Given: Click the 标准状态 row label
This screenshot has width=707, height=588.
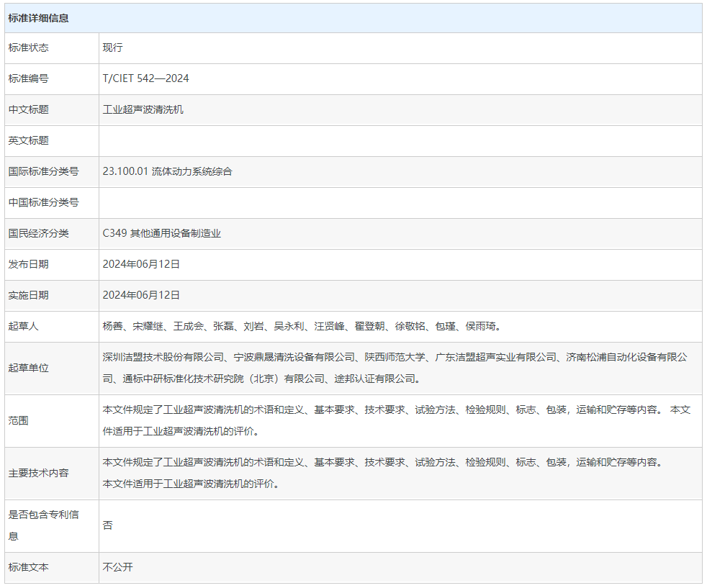Looking at the screenshot, I should click(29, 48).
